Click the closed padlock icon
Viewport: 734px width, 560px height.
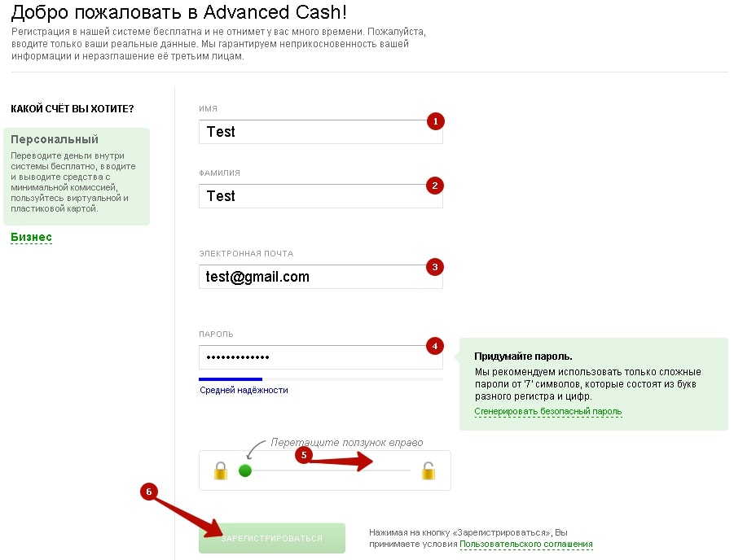pyautogui.click(x=221, y=470)
